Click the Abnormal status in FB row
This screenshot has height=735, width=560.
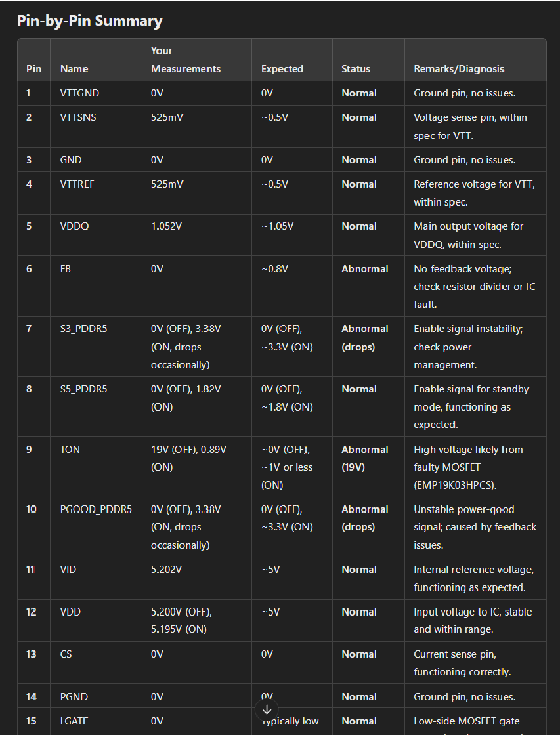[364, 269]
